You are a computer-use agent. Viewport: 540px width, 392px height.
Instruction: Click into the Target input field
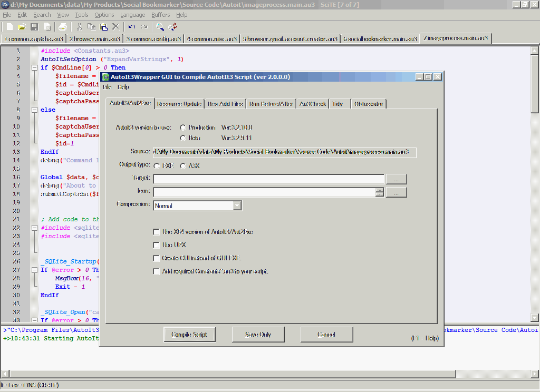pos(268,179)
